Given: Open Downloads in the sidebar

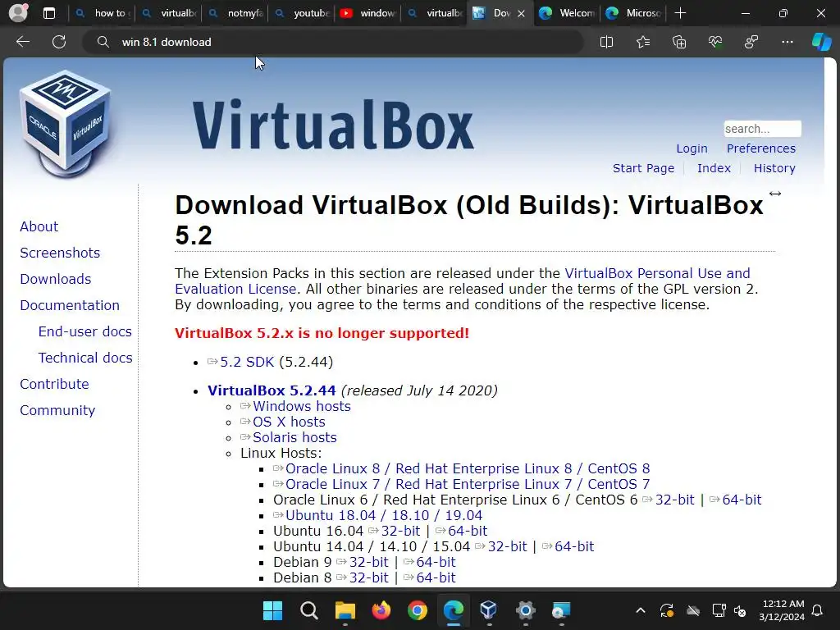Looking at the screenshot, I should pos(56,279).
